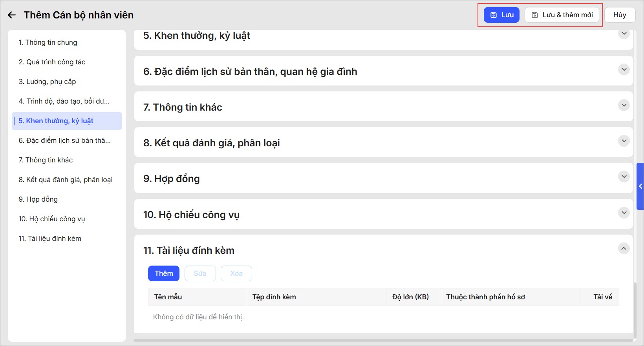Image resolution: width=644 pixels, height=346 pixels.
Task: Expand section 8 Kết quả đánh giá chevron
Action: coord(624,141)
